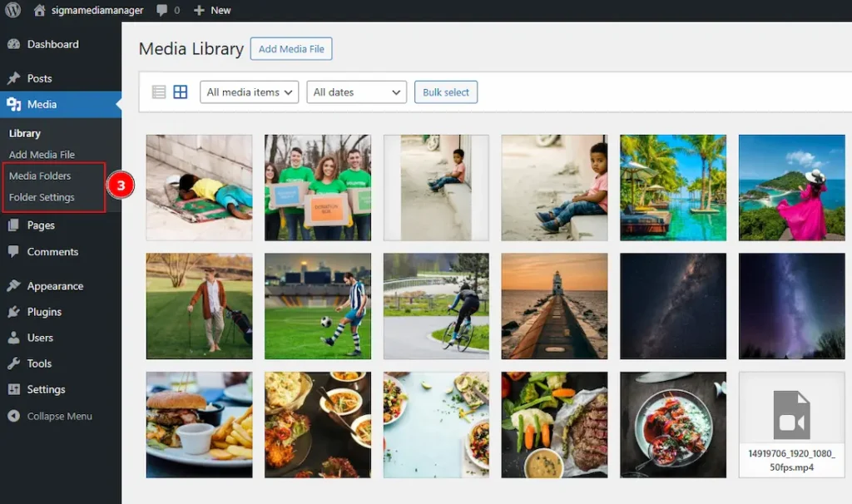The image size is (852, 504).
Task: Open the Folder Settings submenu item
Action: pyautogui.click(x=42, y=197)
